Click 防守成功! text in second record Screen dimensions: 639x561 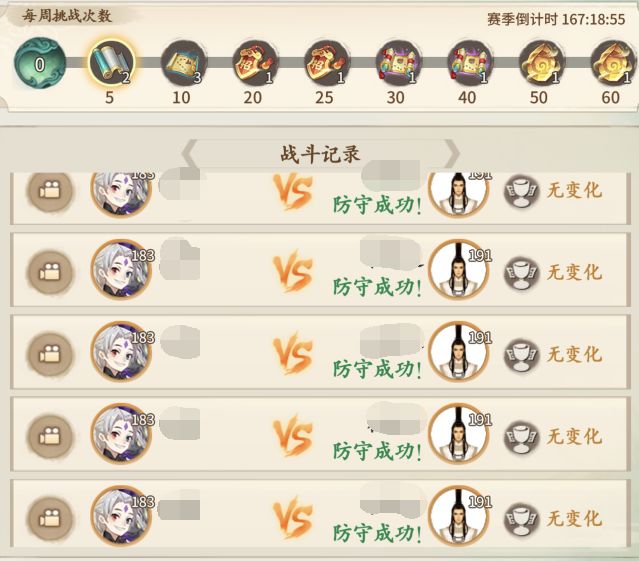coord(377,287)
